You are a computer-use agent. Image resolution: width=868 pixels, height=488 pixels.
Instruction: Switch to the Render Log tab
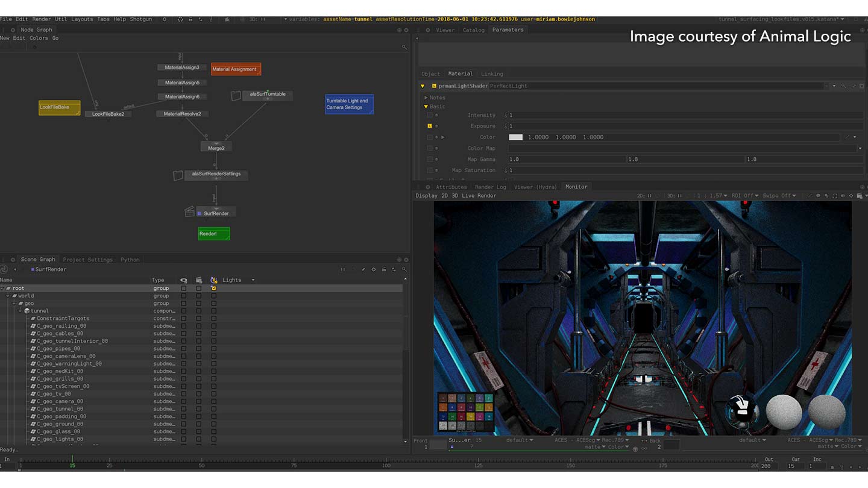pyautogui.click(x=490, y=187)
